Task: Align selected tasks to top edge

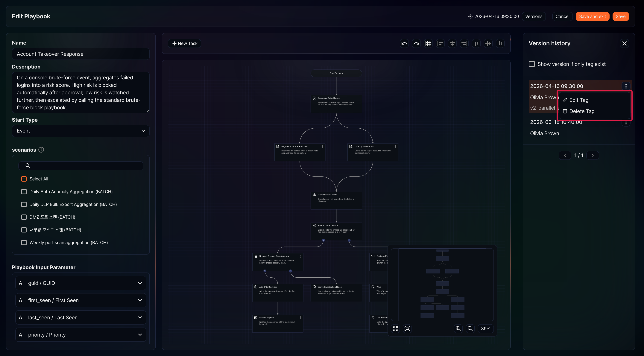Action: tap(476, 43)
